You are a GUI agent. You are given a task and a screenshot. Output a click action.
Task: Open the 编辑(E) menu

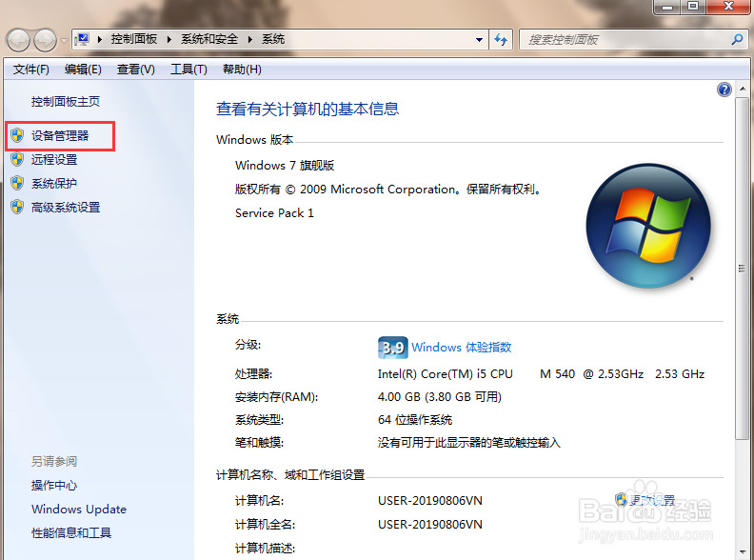(x=83, y=70)
